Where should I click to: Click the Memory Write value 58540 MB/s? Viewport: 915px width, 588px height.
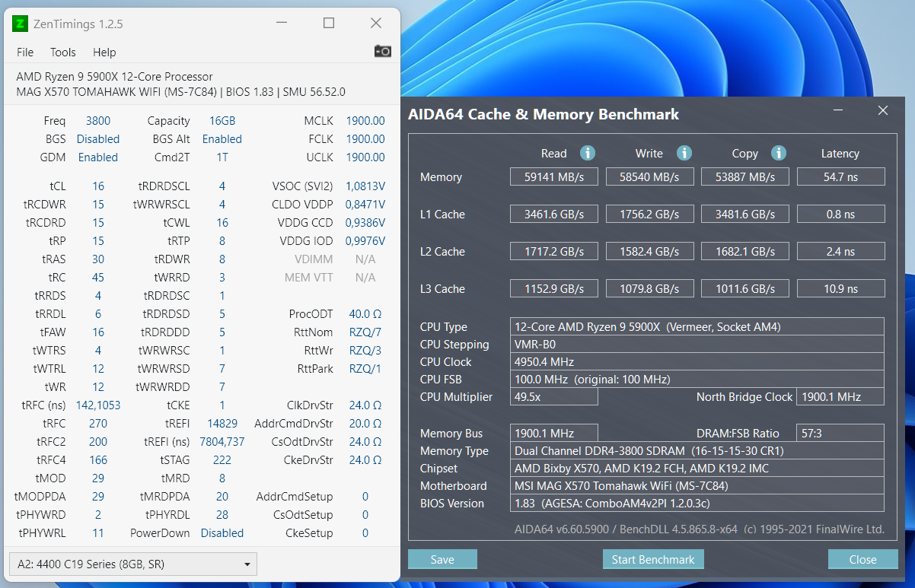pos(649,176)
